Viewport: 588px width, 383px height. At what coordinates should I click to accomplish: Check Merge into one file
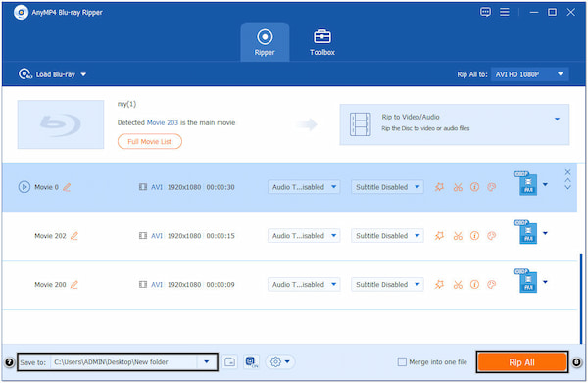tap(402, 362)
